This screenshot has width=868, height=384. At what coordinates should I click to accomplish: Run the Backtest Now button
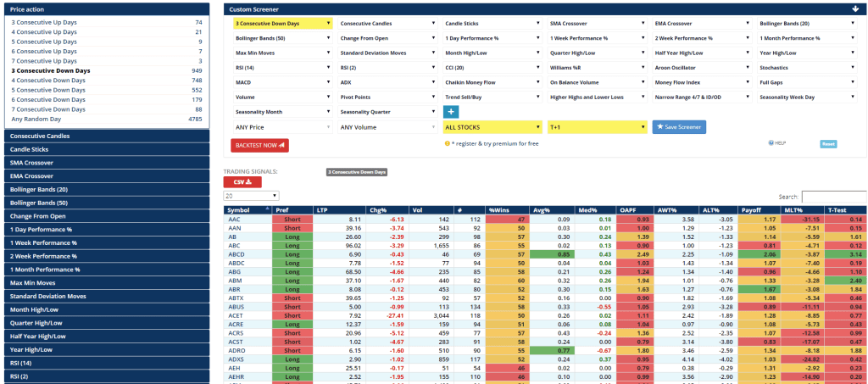(259, 145)
